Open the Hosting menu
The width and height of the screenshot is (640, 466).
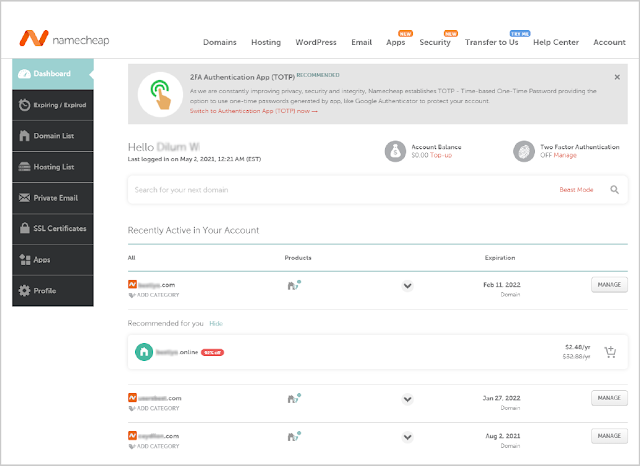[x=266, y=42]
